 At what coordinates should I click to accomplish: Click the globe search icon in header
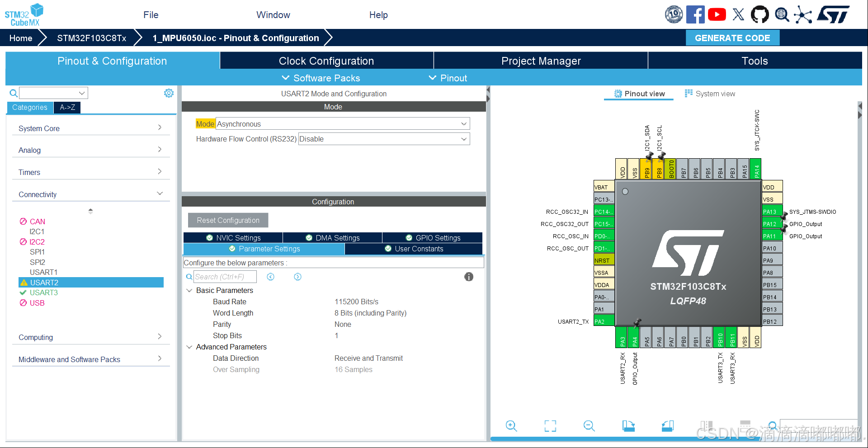[x=782, y=14]
